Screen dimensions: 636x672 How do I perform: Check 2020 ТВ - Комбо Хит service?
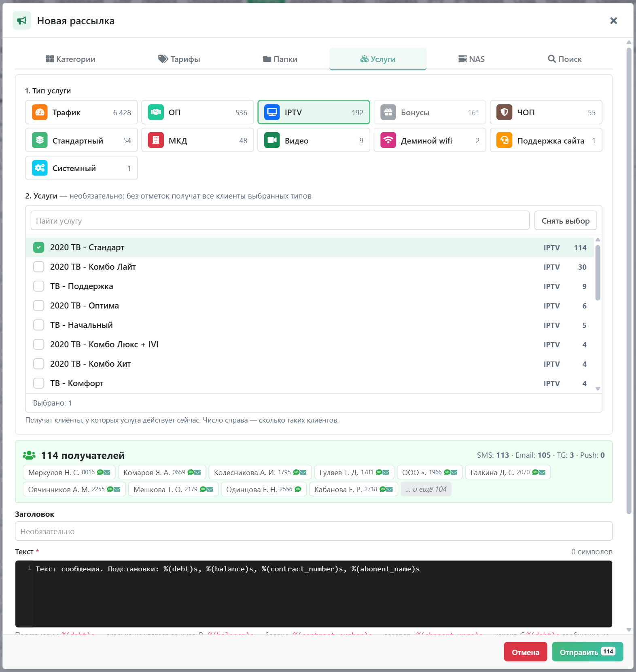click(39, 364)
